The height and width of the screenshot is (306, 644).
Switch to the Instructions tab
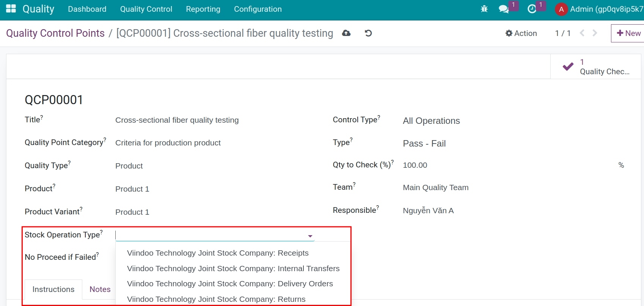point(53,289)
